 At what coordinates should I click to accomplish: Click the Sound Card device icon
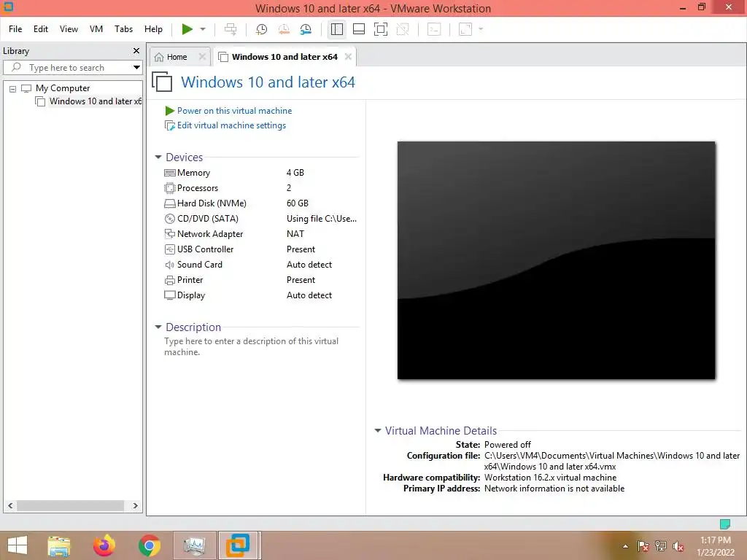169,265
